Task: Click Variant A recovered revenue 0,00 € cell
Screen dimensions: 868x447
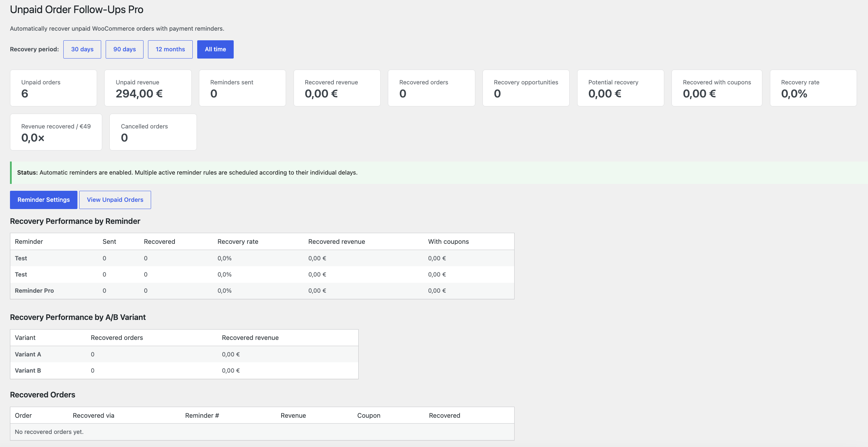Action: pyautogui.click(x=231, y=354)
